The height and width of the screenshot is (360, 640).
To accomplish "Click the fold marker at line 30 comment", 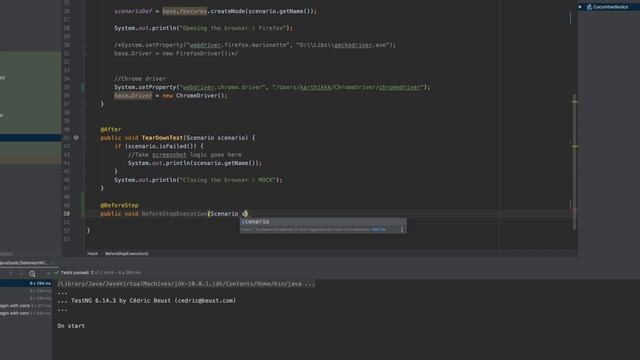I will [83, 45].
